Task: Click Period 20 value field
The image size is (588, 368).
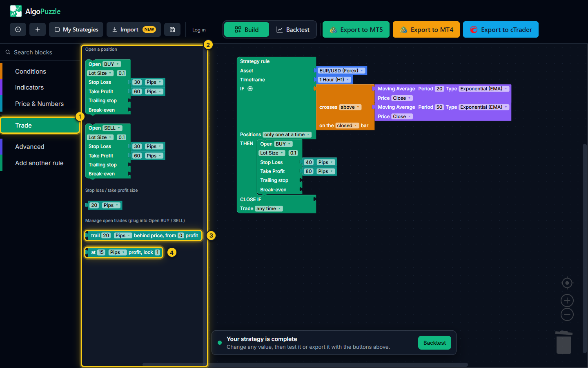Action: point(439,89)
